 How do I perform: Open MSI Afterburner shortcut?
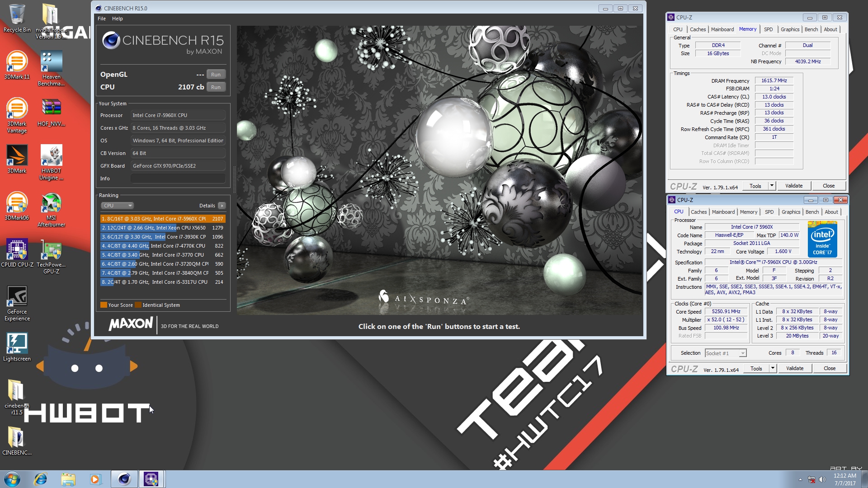[x=51, y=209]
